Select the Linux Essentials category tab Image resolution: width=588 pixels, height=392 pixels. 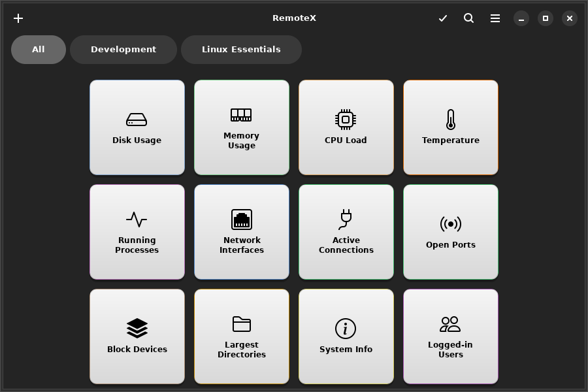click(x=241, y=50)
